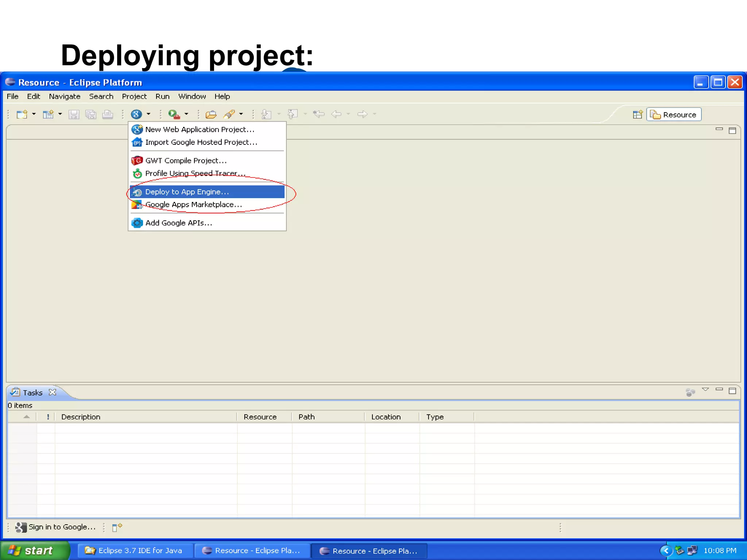Open the Search menu
Viewport: 747px width, 560px height.
101,96
